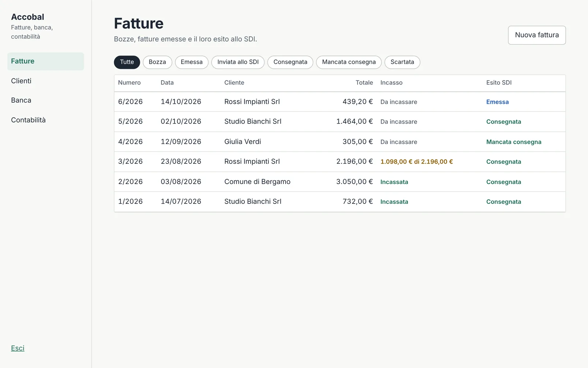Filter invoices by Bozza

(157, 62)
